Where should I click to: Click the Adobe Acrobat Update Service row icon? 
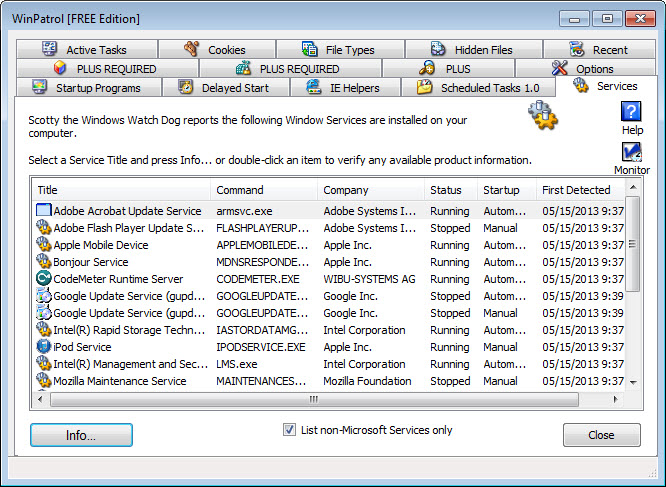click(44, 211)
